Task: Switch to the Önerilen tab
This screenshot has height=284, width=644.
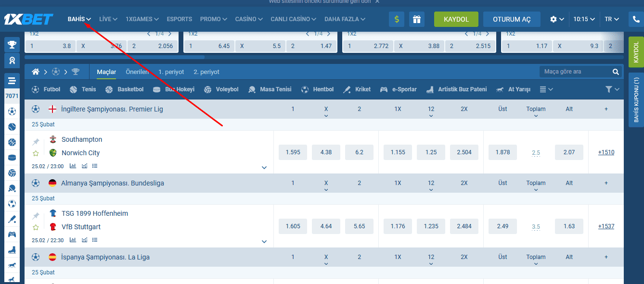Action: (137, 72)
